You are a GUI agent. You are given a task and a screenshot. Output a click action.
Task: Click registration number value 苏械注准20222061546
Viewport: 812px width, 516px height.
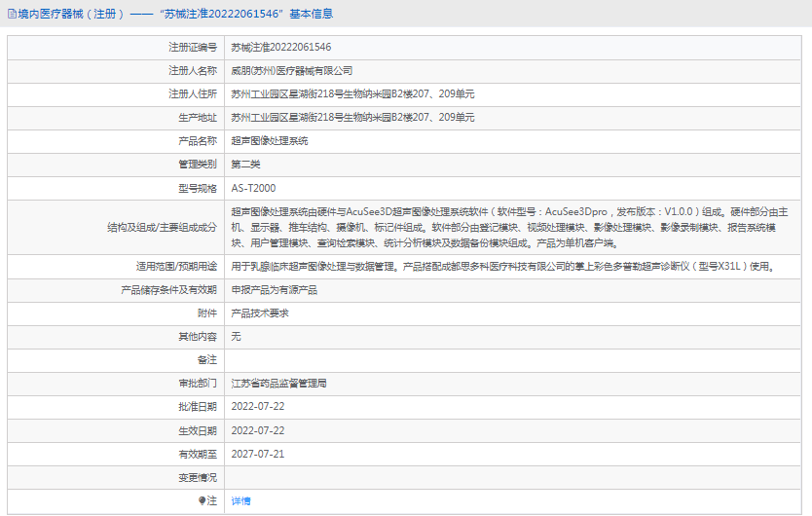click(x=281, y=47)
